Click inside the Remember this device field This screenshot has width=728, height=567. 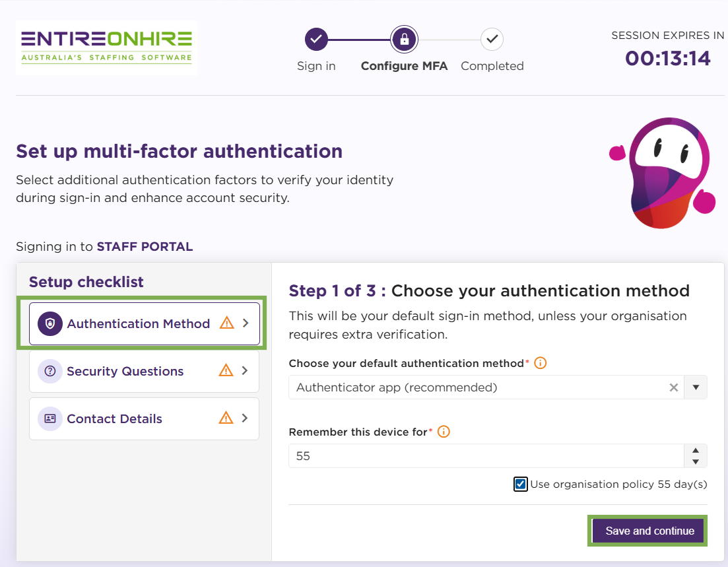click(x=462, y=455)
